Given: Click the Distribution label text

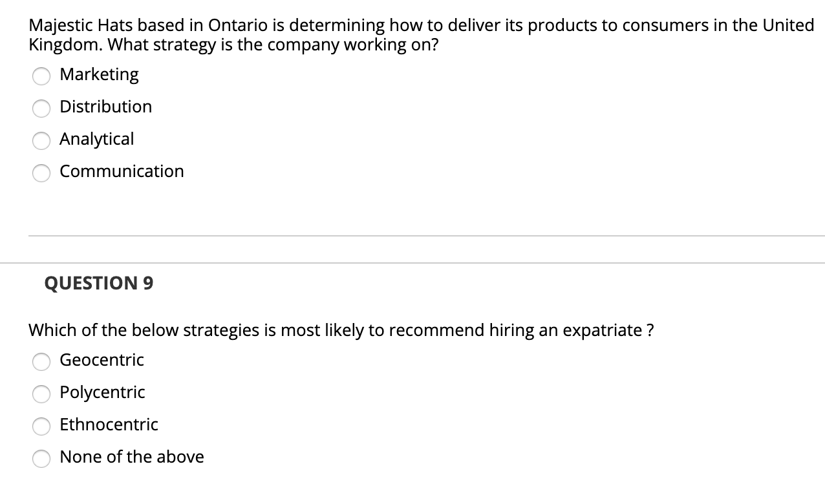Looking at the screenshot, I should point(105,107).
